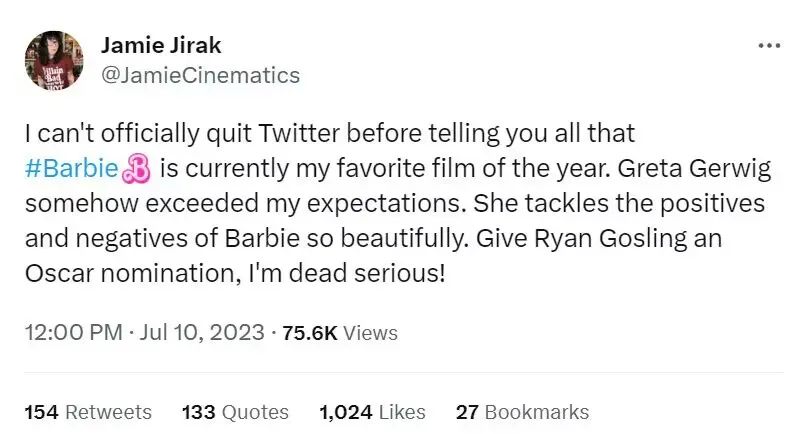Open the 27 Bookmarks count

[x=522, y=412]
